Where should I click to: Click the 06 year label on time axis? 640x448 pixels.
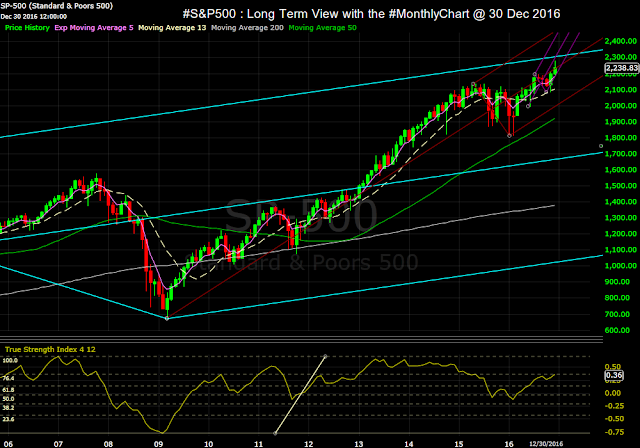pos(8,444)
